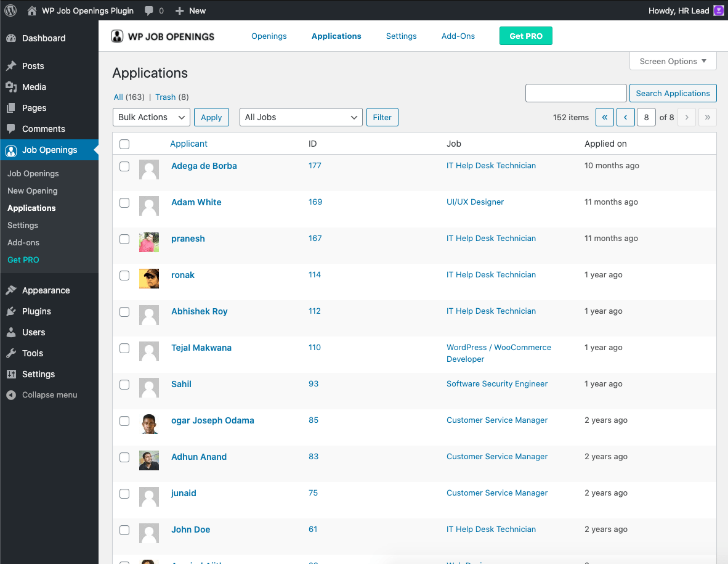Open the Bulk Actions dropdown
728x564 pixels.
152,117
